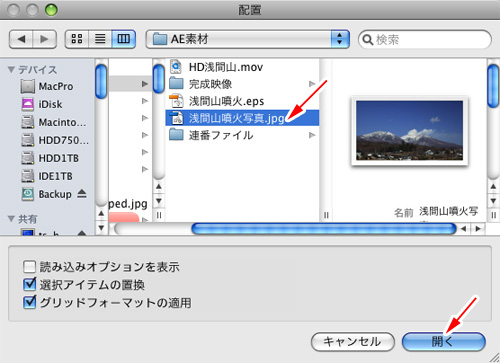The height and width of the screenshot is (363, 500).
Task: Switch to icon view mode
Action: 77,39
